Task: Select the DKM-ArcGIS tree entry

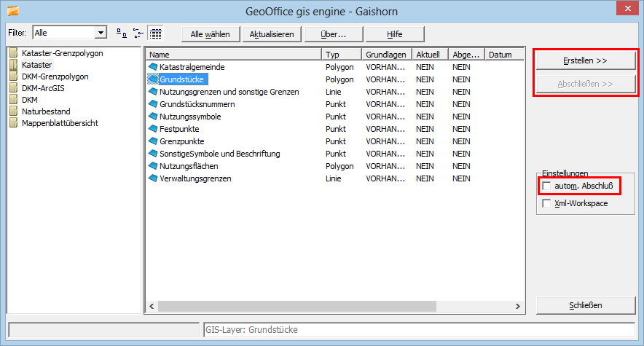Action: coord(43,88)
